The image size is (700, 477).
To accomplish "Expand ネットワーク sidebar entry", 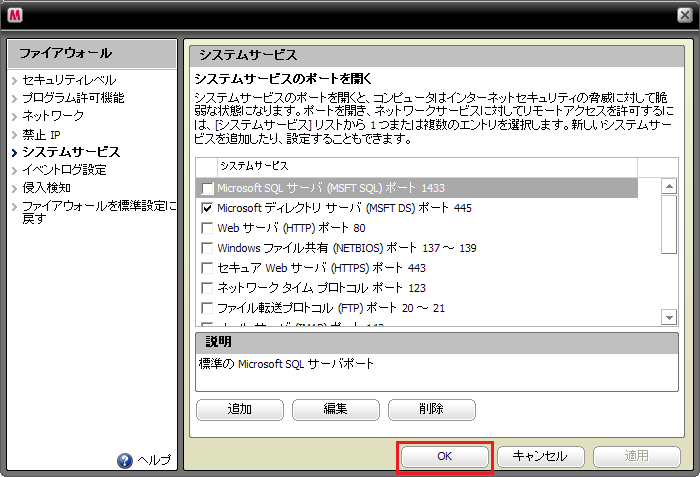I will pos(52,116).
